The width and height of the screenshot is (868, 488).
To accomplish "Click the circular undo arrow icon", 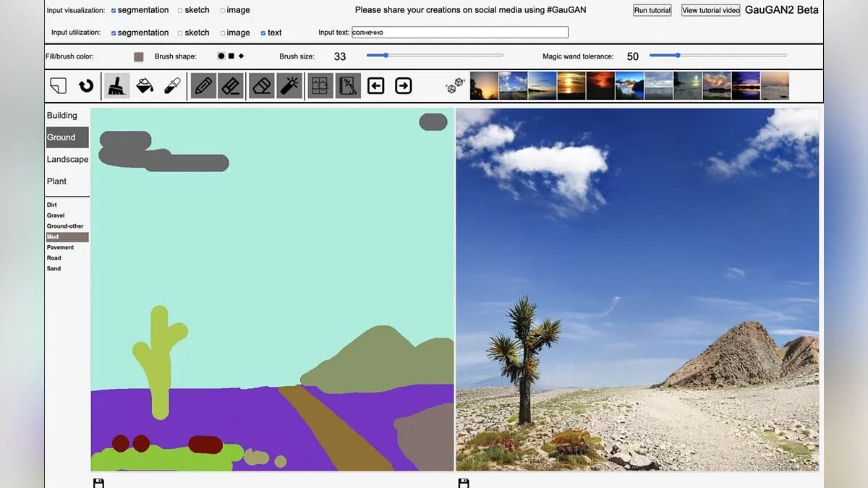I will point(86,86).
